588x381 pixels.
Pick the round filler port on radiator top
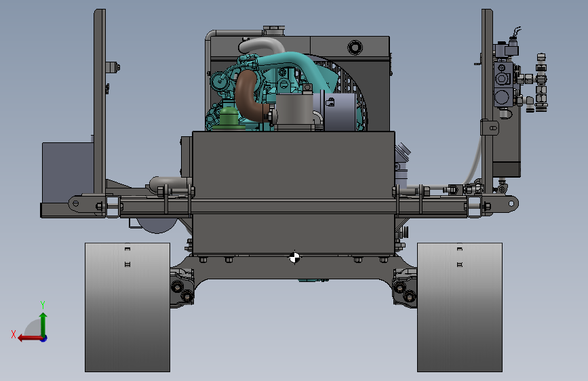pyautogui.click(x=355, y=47)
